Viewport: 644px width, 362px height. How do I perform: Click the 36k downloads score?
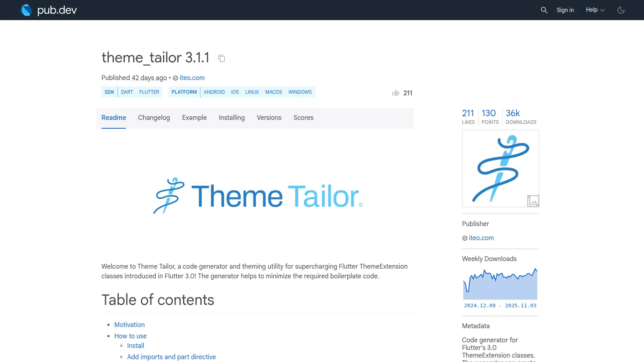coord(521,117)
